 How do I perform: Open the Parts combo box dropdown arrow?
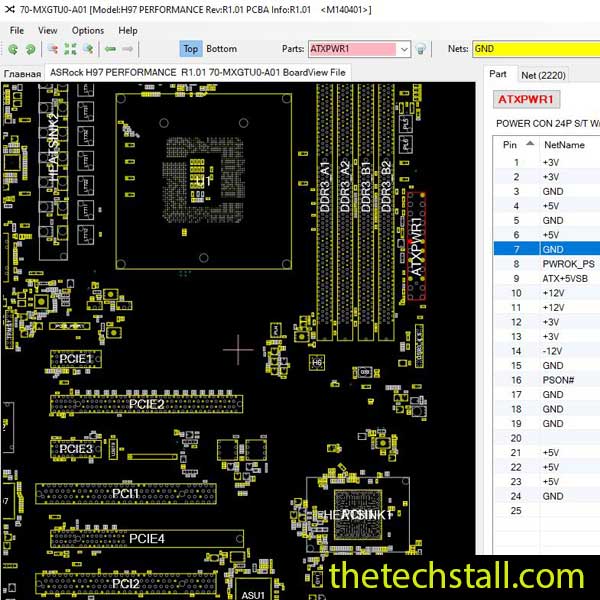(x=403, y=49)
